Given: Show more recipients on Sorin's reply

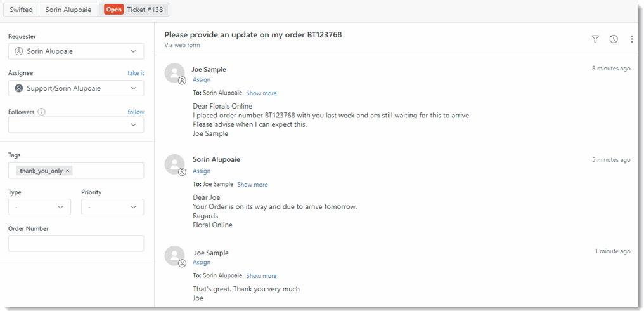Looking at the screenshot, I should [252, 185].
